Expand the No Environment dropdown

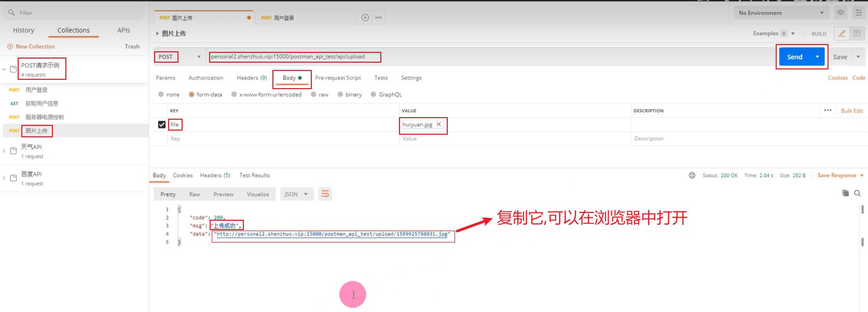click(781, 13)
